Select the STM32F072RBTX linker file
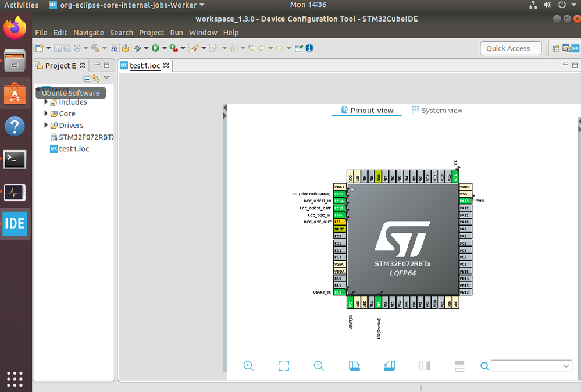 (x=82, y=137)
